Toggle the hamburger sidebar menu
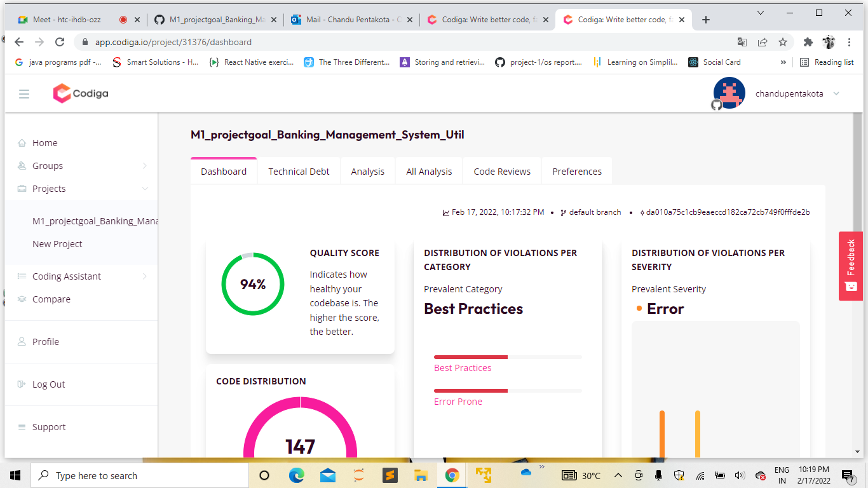868x488 pixels. click(24, 94)
